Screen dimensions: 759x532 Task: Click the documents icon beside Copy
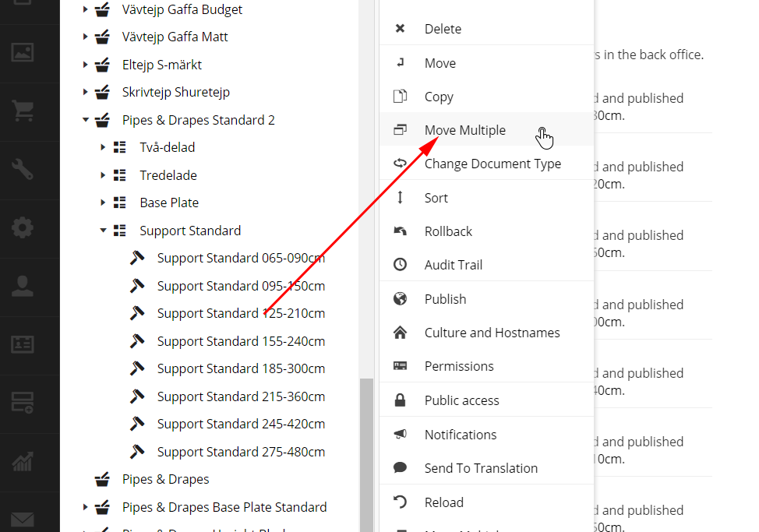pos(400,97)
